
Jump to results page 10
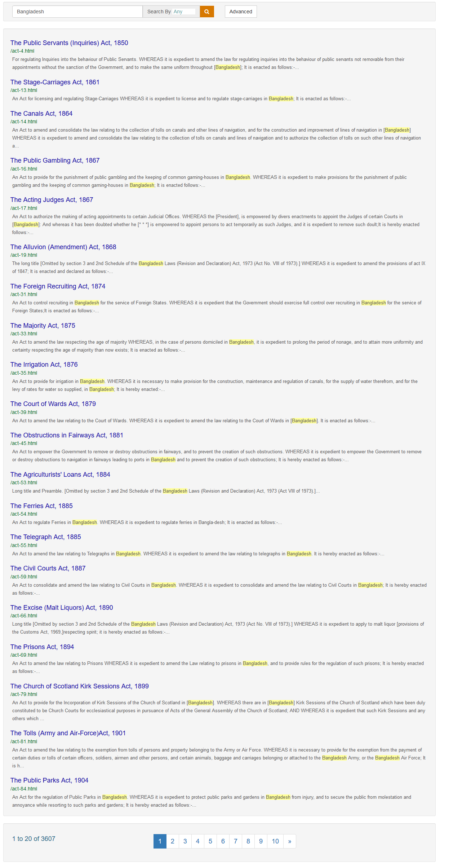tap(275, 841)
